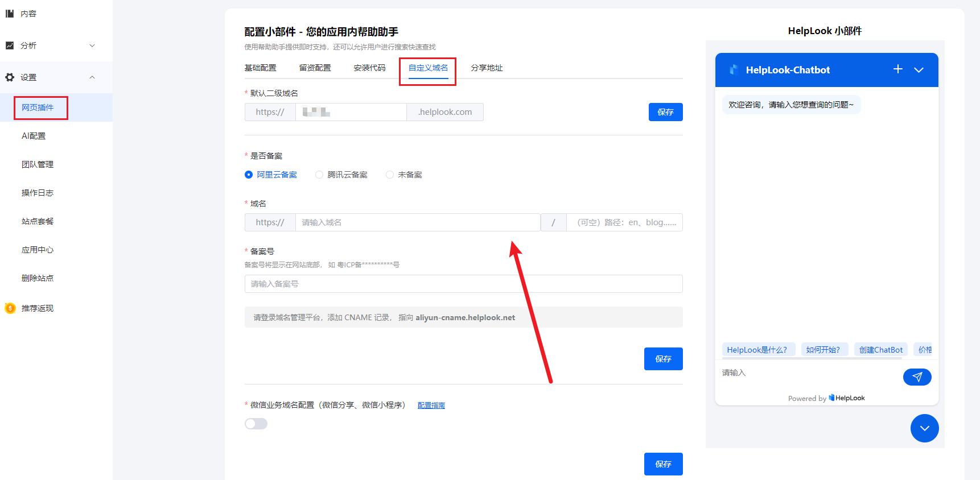Switch to the 安装代码 tab
Viewport: 980px width, 480px height.
coord(369,68)
